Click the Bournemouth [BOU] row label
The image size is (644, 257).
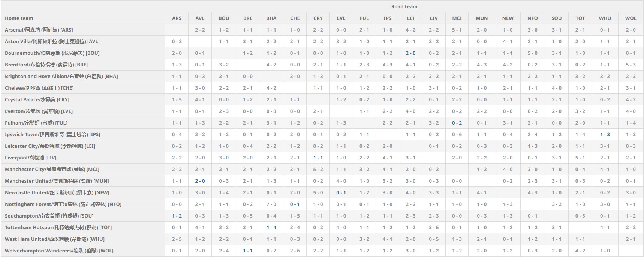(52, 53)
